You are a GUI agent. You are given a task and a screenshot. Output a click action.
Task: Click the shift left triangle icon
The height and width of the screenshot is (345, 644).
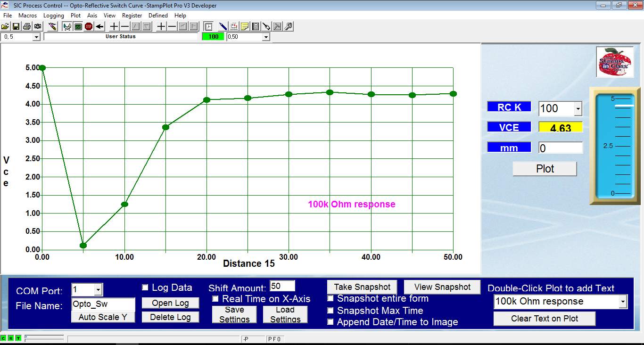click(183, 26)
